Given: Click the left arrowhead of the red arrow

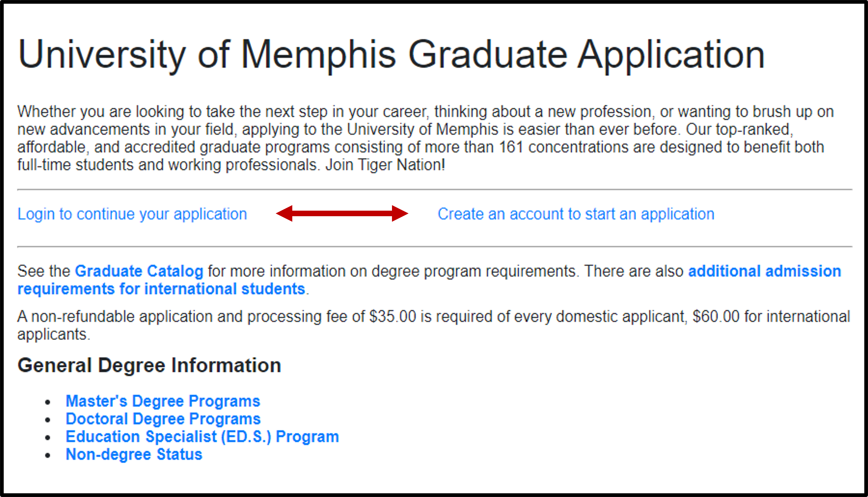Looking at the screenshot, I should click(285, 214).
